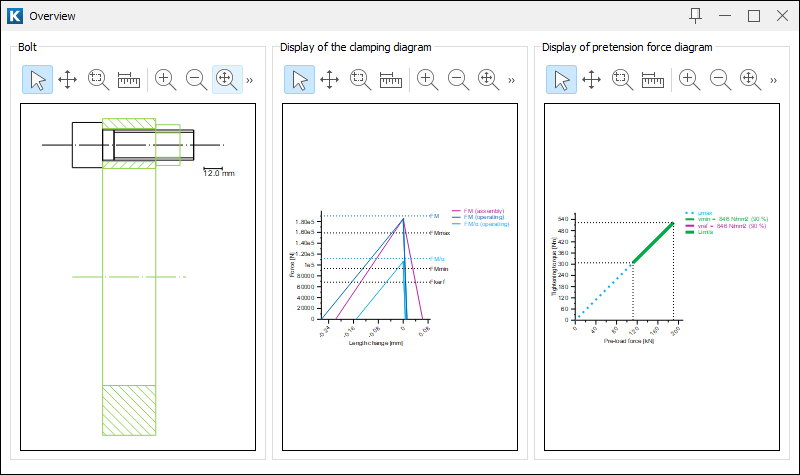Screen dimensions: 800x475
Task: Activate the pan tool in the Bolt panel
Action: coord(68,80)
